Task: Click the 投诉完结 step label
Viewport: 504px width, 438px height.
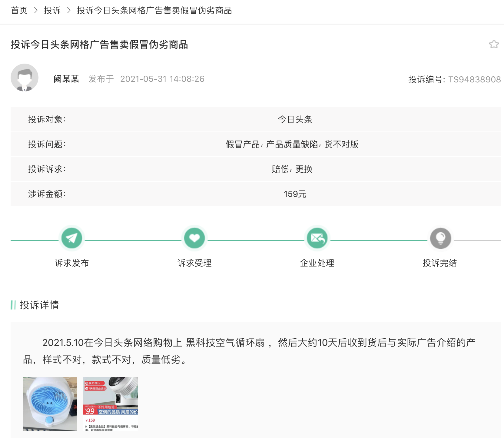Action: click(440, 263)
